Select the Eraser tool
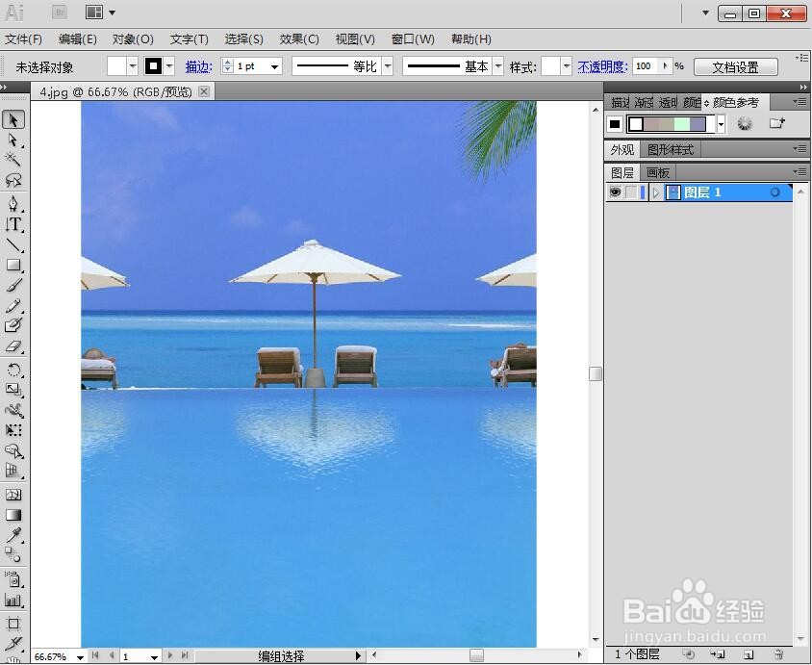The height and width of the screenshot is (665, 812). click(13, 345)
